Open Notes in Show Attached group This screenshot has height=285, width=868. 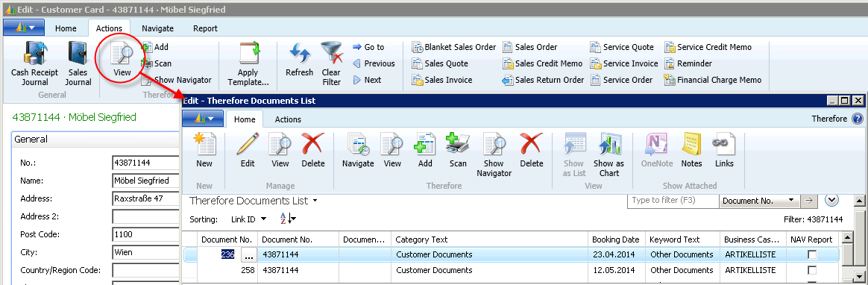tap(692, 150)
